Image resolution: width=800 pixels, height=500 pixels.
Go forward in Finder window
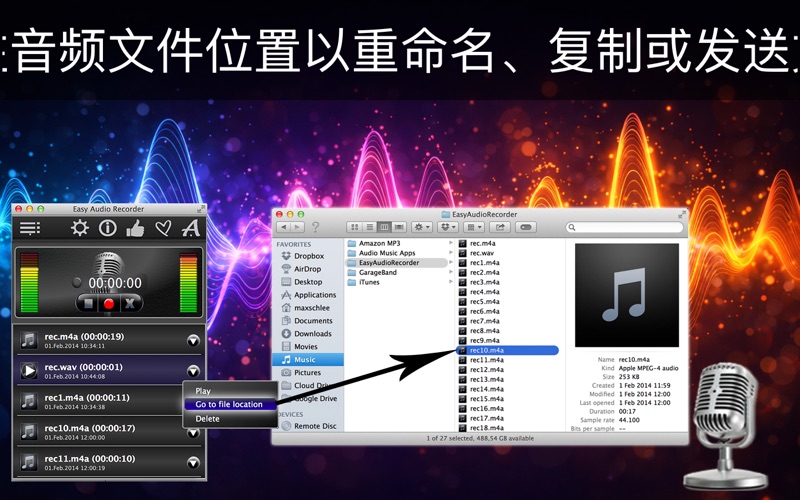[297, 227]
